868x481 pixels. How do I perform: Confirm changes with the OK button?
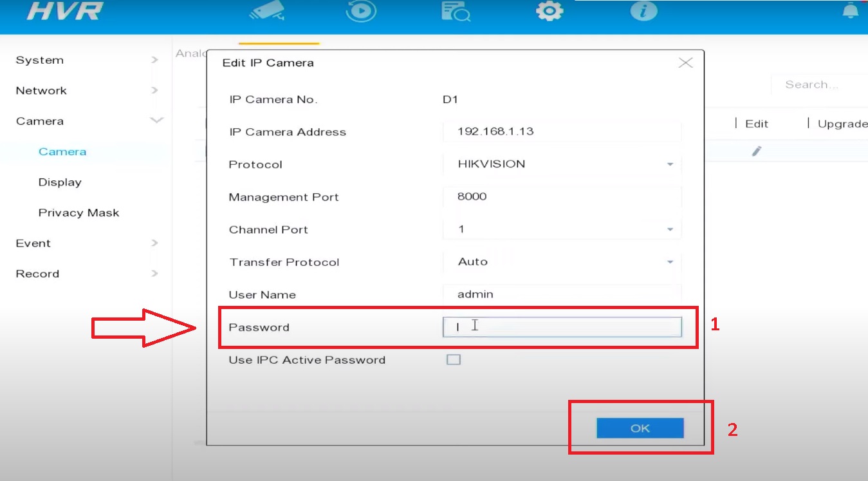point(640,428)
